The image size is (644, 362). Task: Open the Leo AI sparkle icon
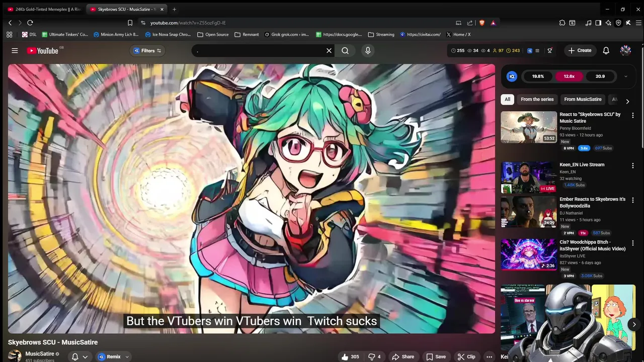point(608,23)
